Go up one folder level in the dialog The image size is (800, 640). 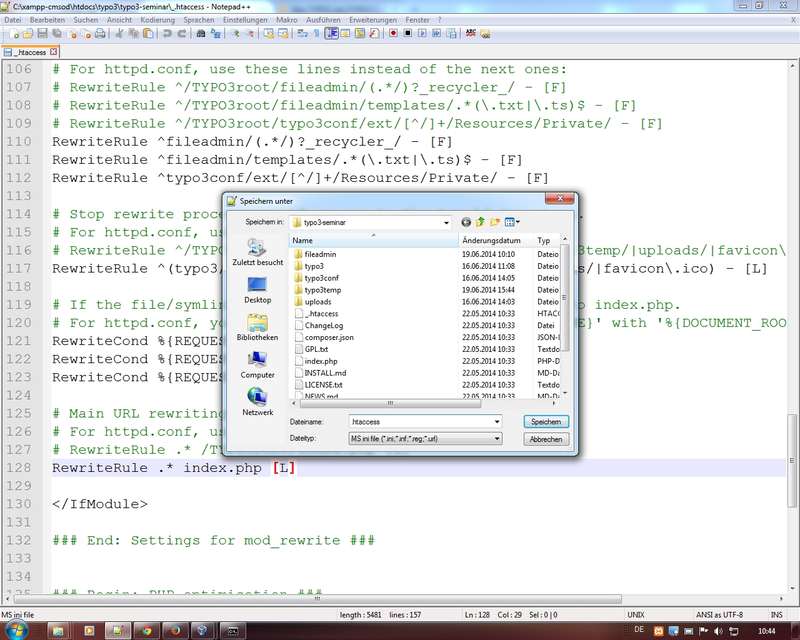[480, 222]
